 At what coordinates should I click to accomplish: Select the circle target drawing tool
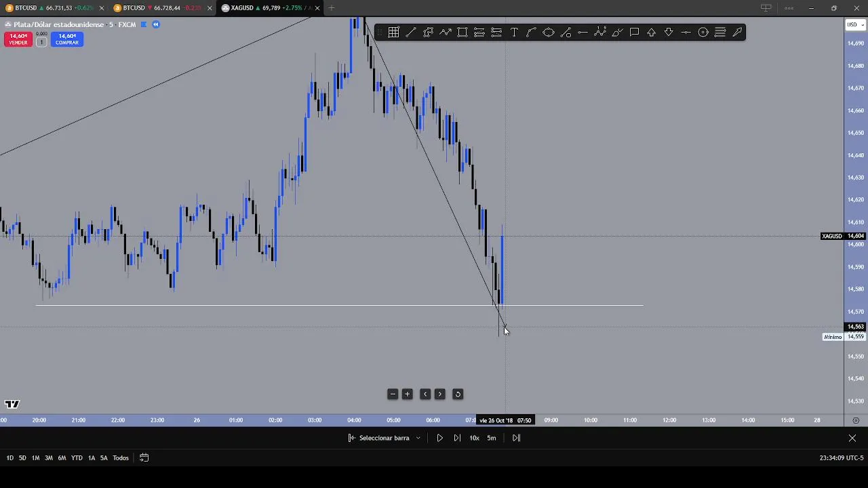703,32
